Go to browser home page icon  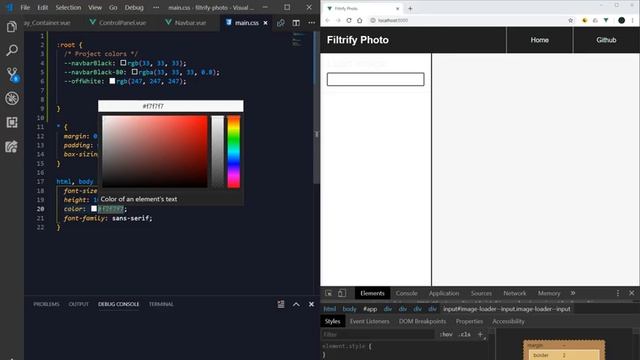click(360, 20)
